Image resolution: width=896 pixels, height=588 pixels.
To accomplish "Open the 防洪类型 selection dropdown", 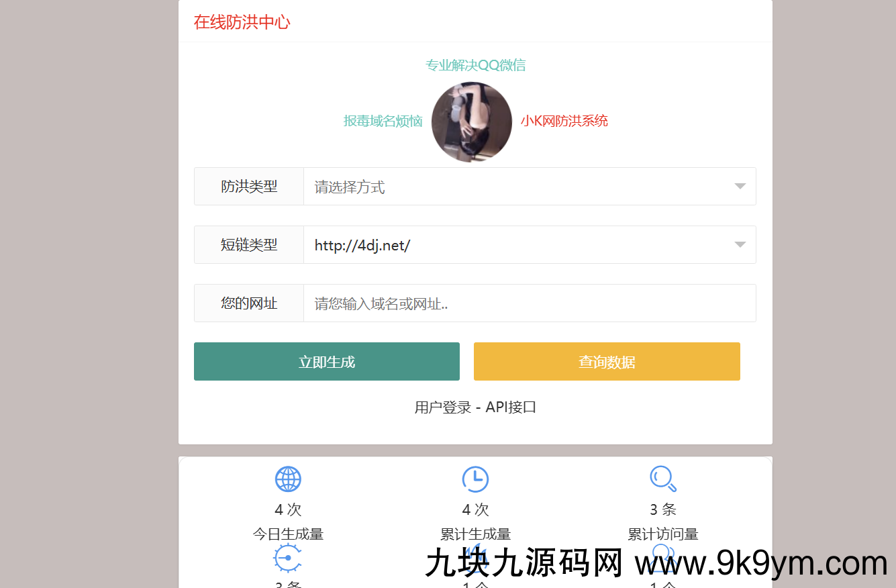I will 530,186.
